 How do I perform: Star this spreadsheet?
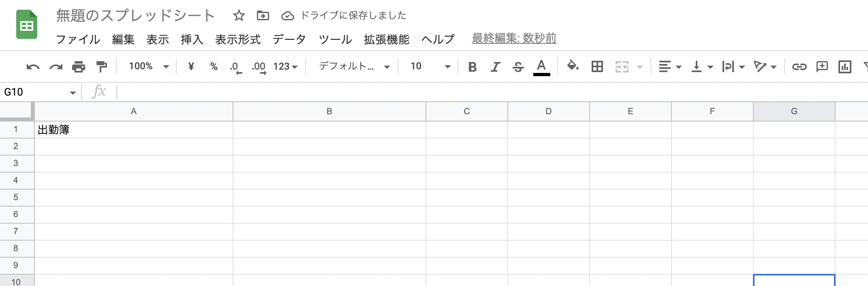(x=239, y=16)
